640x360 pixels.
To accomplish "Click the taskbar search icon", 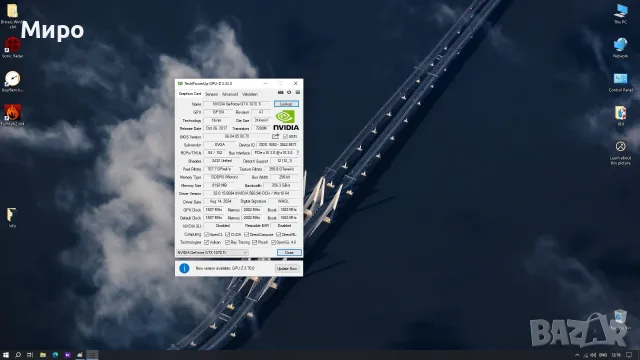I will click(x=18, y=355).
